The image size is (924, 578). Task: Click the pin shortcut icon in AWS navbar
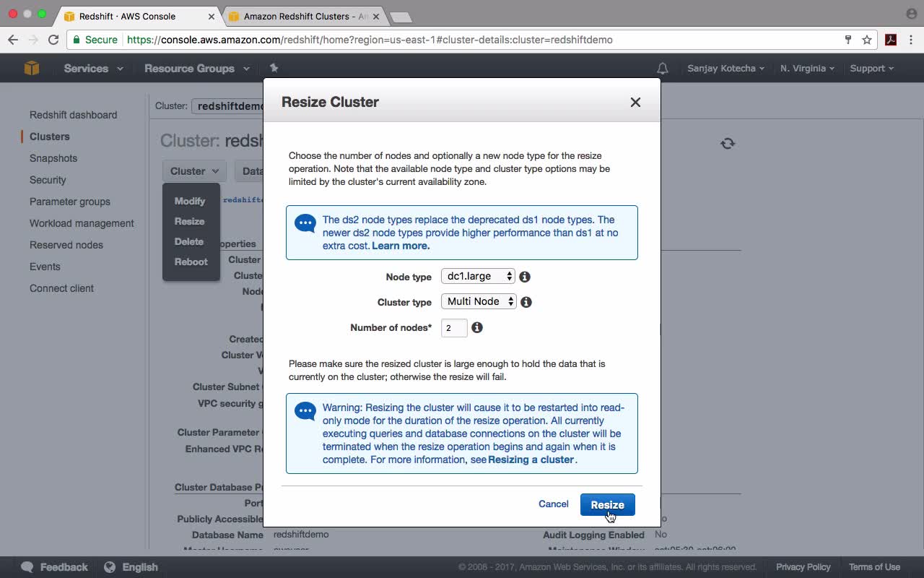click(274, 68)
